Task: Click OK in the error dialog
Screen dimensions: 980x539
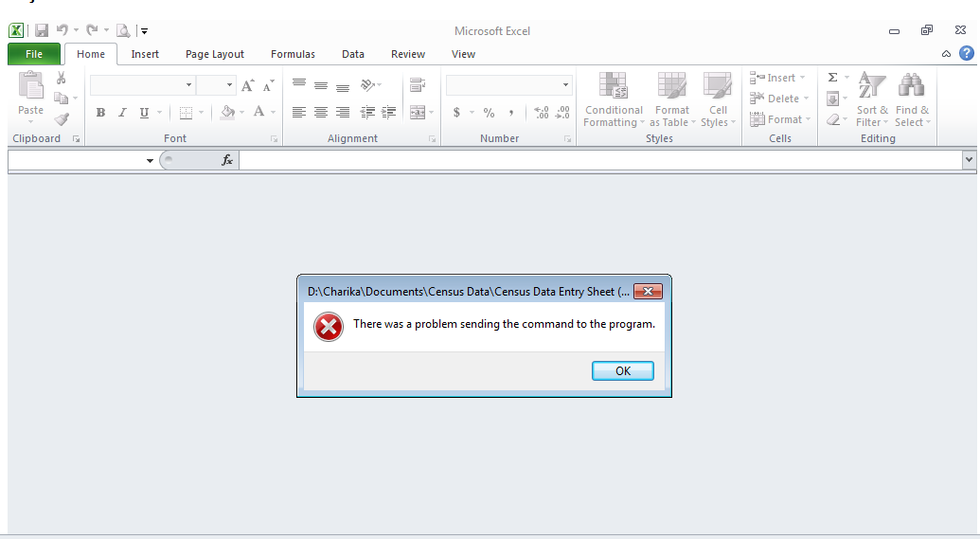Action: tap(622, 370)
